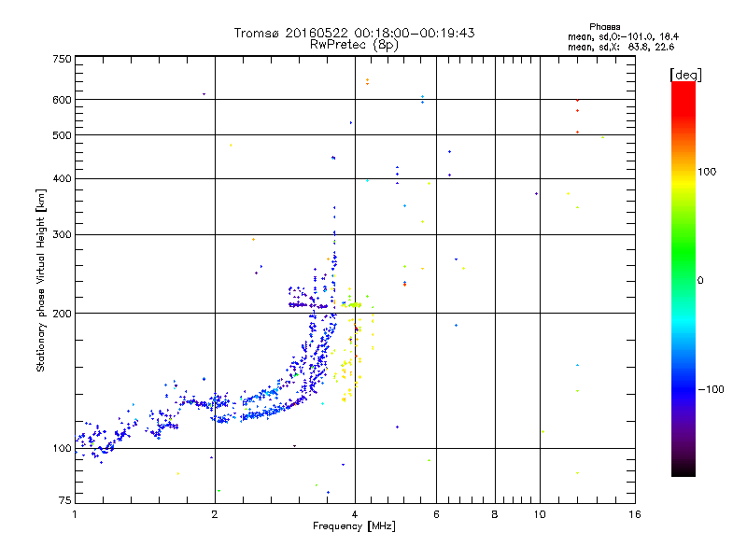Click the [deg] unit label above colorbar
Screen dimensions: 747x560
click(x=684, y=74)
